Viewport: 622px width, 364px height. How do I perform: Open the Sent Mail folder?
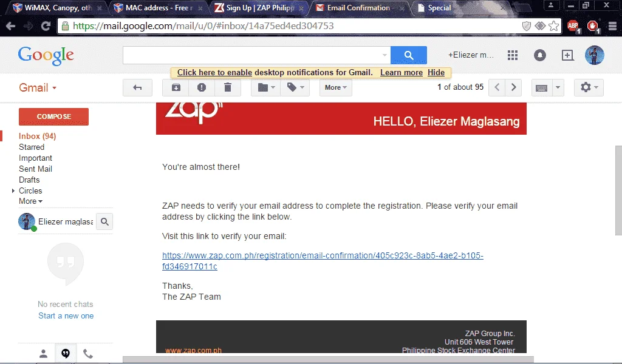click(x=35, y=169)
